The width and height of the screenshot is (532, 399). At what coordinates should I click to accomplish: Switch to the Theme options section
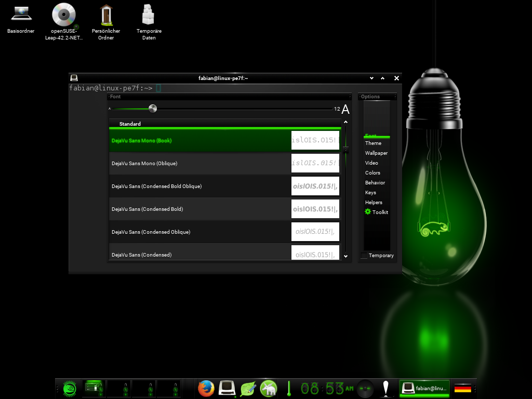click(x=373, y=143)
